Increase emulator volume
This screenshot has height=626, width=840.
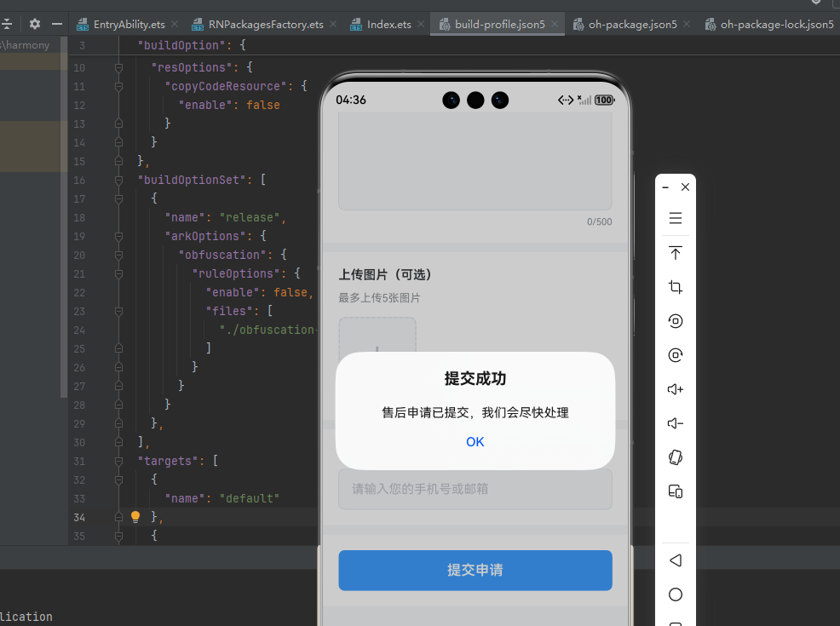coord(676,389)
